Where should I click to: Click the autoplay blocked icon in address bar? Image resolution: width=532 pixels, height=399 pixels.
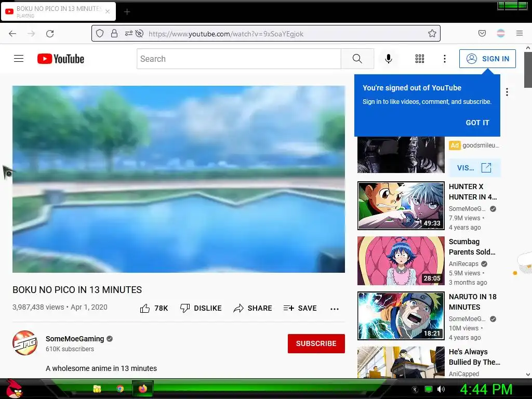pyautogui.click(x=139, y=33)
